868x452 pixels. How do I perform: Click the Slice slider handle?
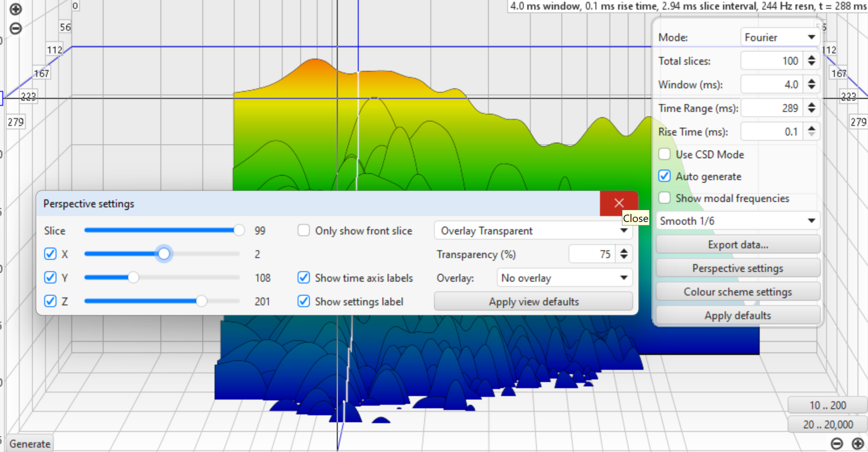[x=239, y=230]
